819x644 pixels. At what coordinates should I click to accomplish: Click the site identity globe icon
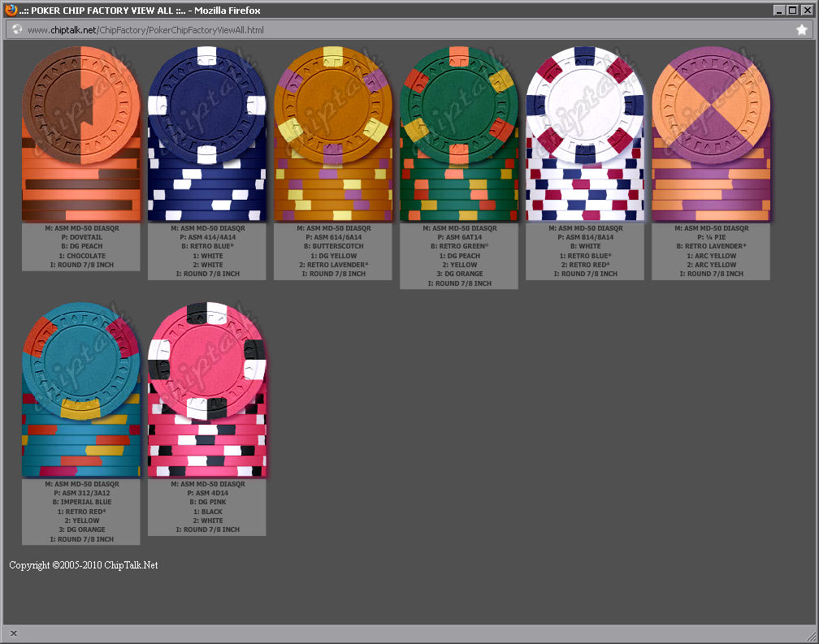tap(17, 29)
